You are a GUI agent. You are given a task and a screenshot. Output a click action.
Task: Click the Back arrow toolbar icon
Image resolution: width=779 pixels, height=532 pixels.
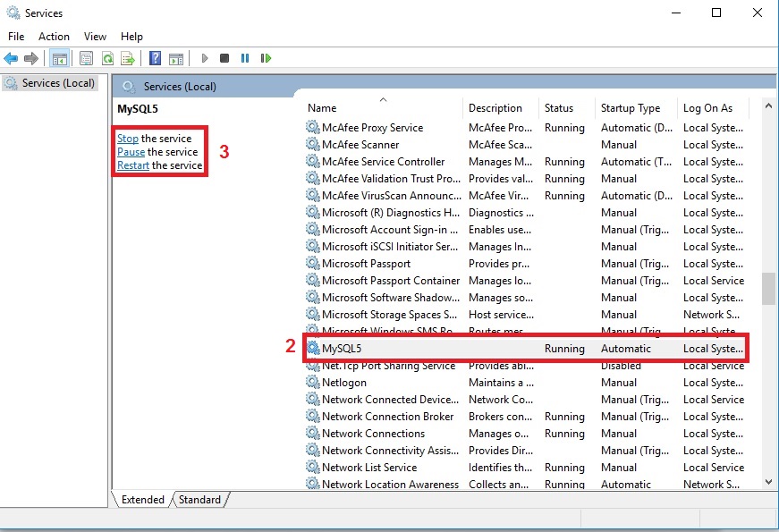coord(11,58)
